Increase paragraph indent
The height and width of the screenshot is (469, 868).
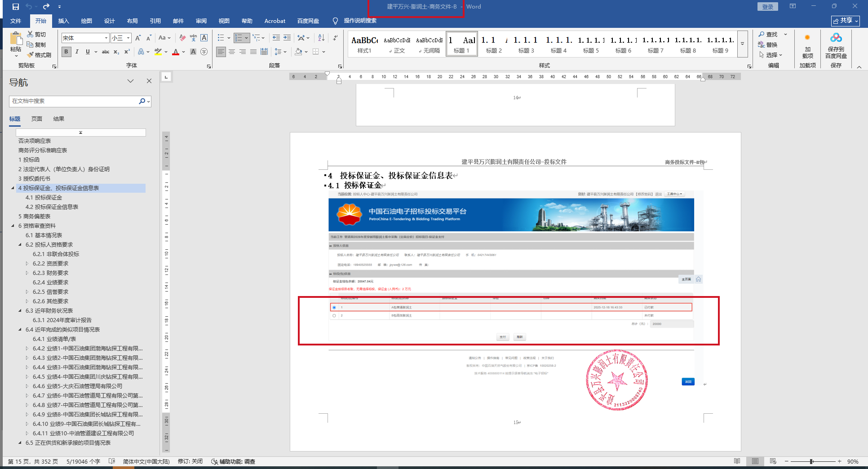(x=287, y=38)
